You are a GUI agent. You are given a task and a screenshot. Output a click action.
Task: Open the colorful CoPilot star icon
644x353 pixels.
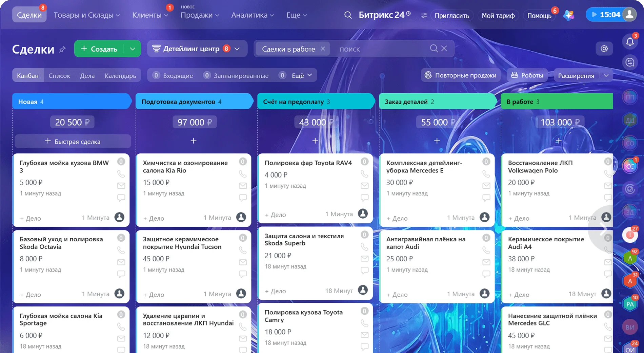569,15
